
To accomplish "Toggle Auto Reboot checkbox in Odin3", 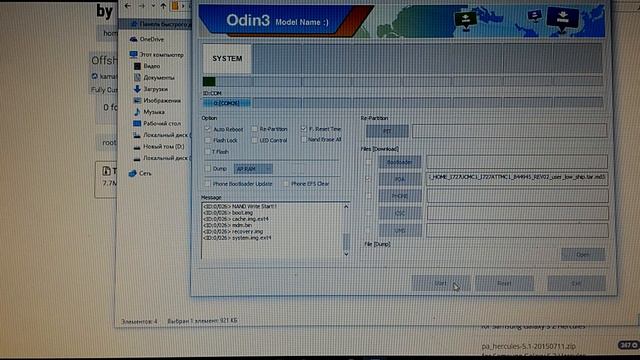I will click(x=207, y=129).
